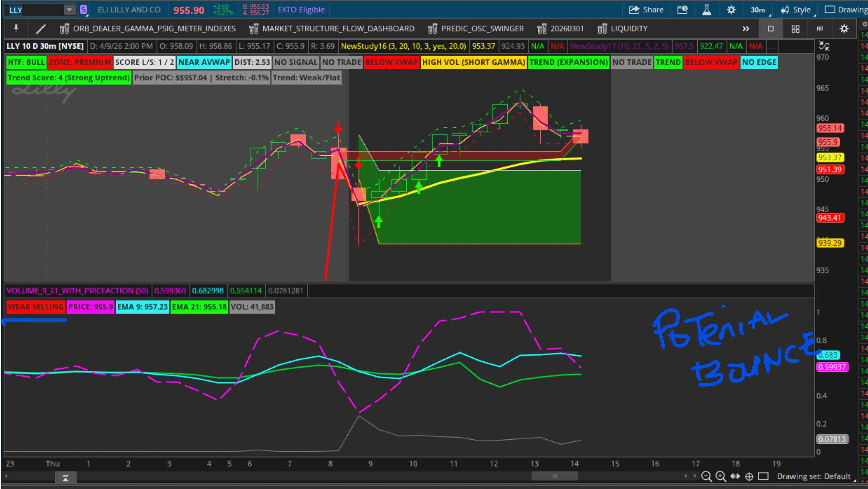Screen dimensions: 868x489
Task: Click the Share button
Action: tap(646, 10)
